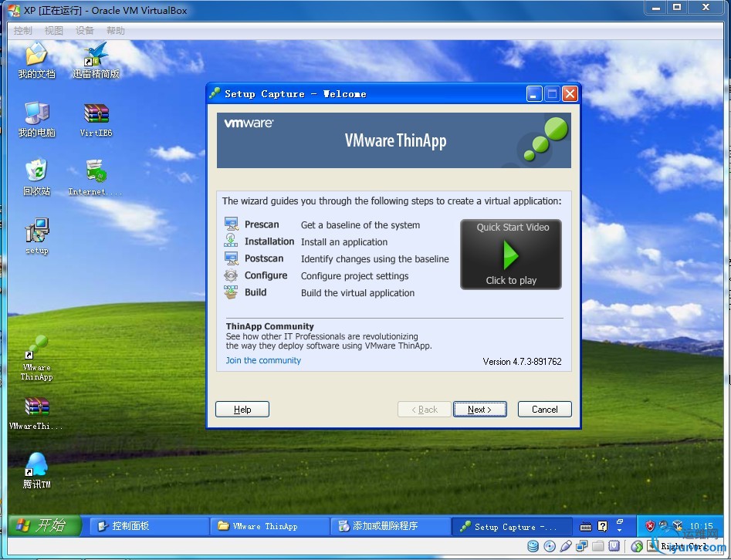This screenshot has height=560, width=731.
Task: Click the language bar help icon
Action: (x=603, y=527)
